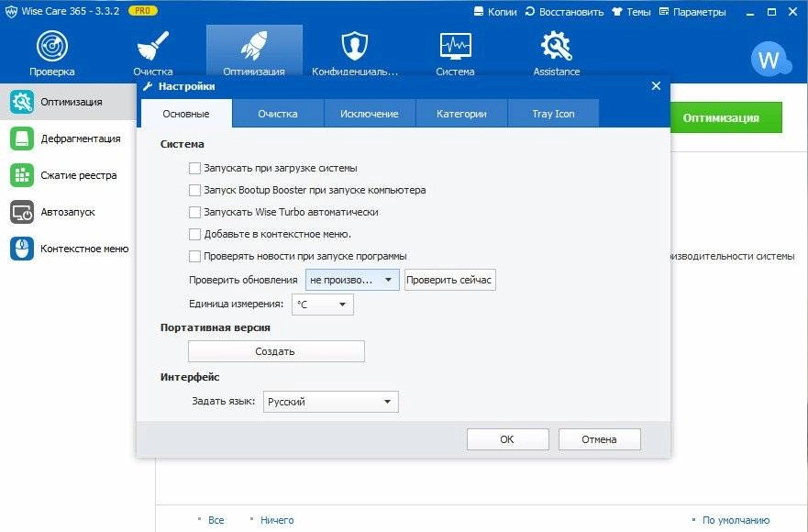Click the Wise Care 365 logo icon
The image size is (808, 532).
pos(11,12)
